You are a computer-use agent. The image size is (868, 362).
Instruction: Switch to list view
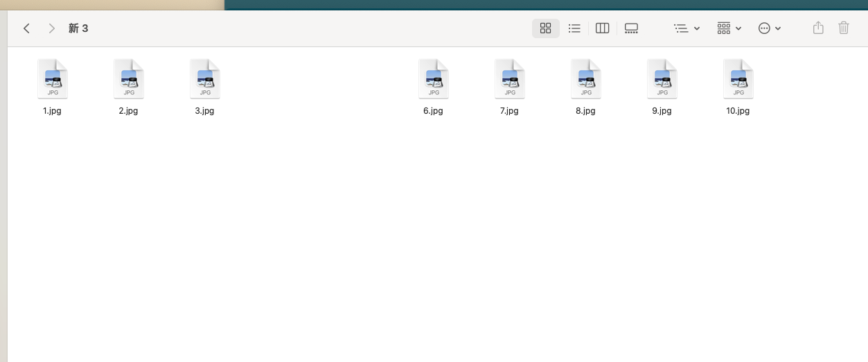(574, 28)
